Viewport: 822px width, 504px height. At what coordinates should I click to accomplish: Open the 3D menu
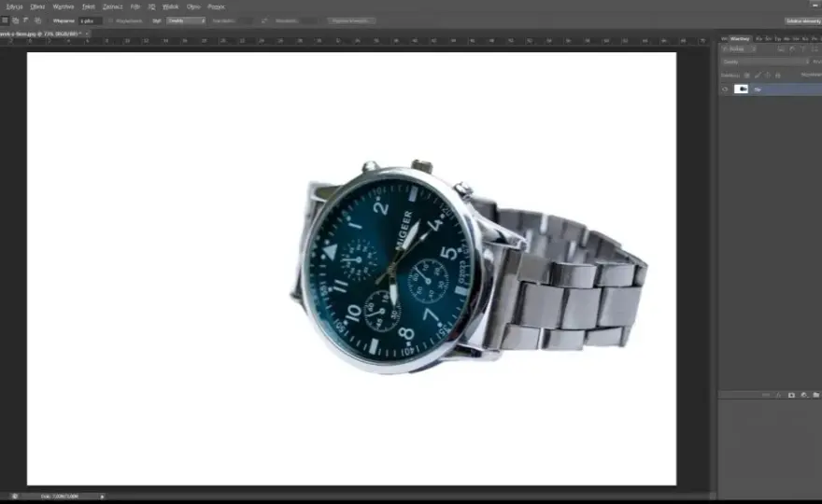151,7
